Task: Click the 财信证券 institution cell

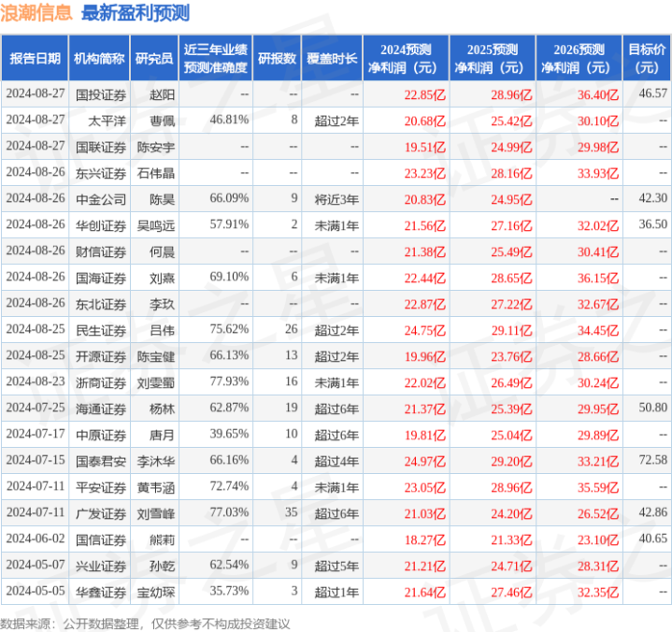Action: (101, 251)
